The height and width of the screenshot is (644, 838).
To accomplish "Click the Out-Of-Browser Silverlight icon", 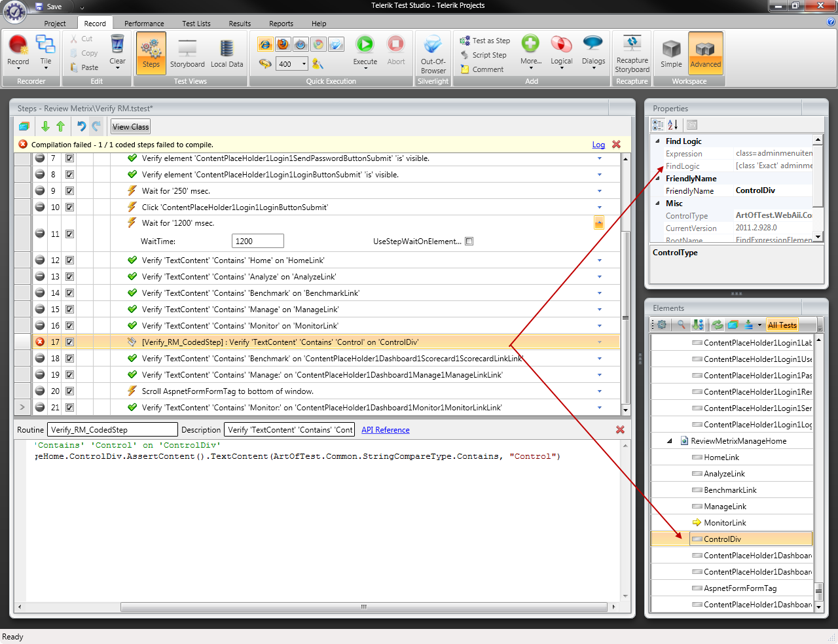I will tap(433, 45).
